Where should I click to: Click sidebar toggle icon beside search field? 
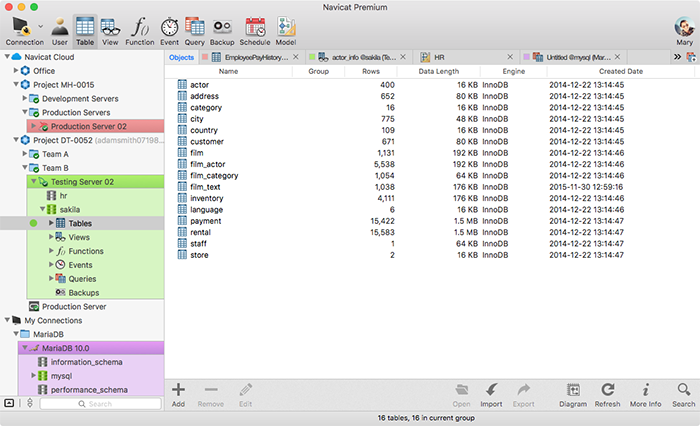click(9, 403)
